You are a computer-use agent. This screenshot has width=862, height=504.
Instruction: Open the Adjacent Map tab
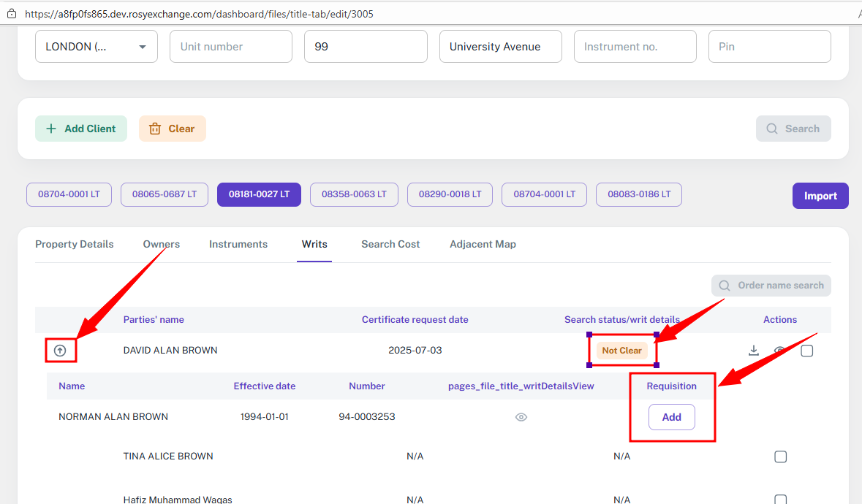pos(483,244)
